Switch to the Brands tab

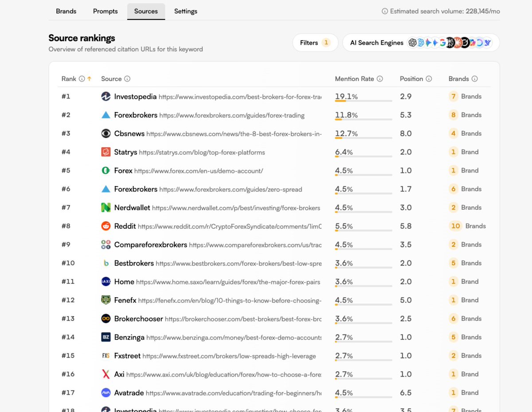(x=66, y=11)
